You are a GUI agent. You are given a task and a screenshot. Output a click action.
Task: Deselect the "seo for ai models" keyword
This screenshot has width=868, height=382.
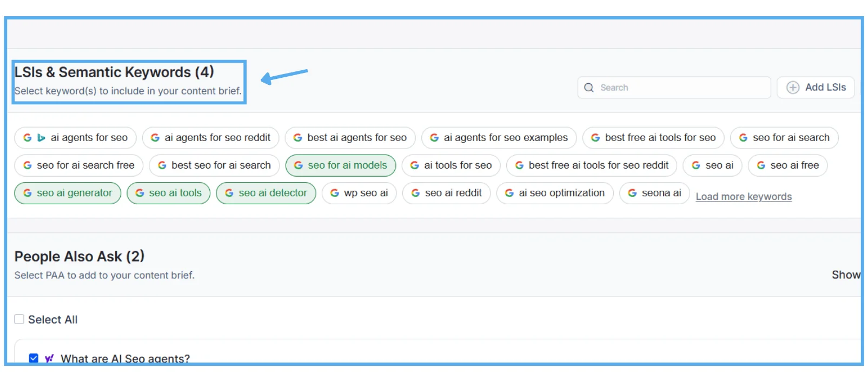click(x=341, y=165)
